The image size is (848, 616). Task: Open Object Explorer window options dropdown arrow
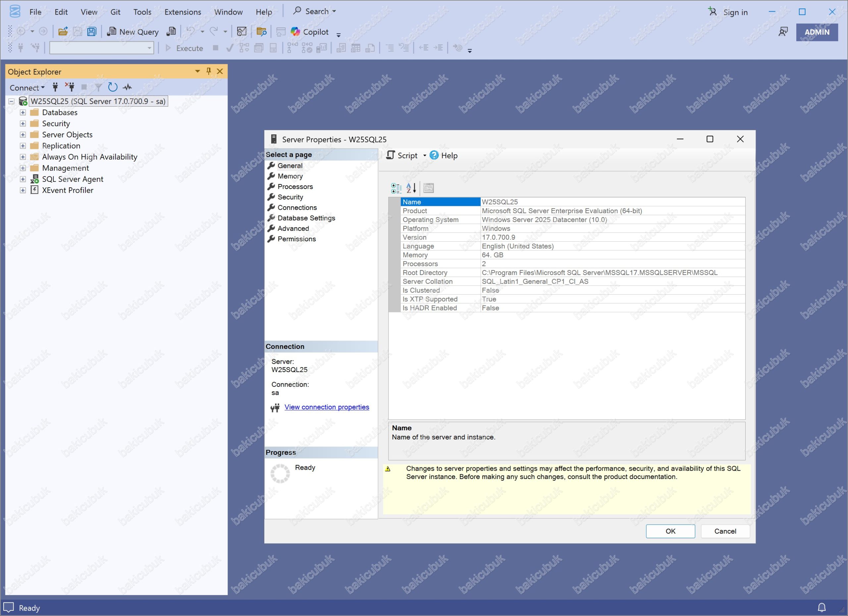click(197, 71)
